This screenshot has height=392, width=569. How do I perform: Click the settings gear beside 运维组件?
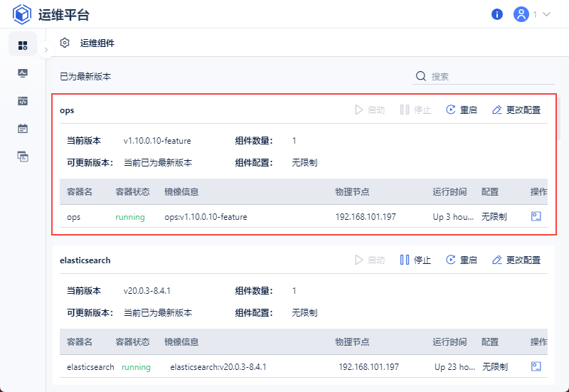[x=65, y=43]
